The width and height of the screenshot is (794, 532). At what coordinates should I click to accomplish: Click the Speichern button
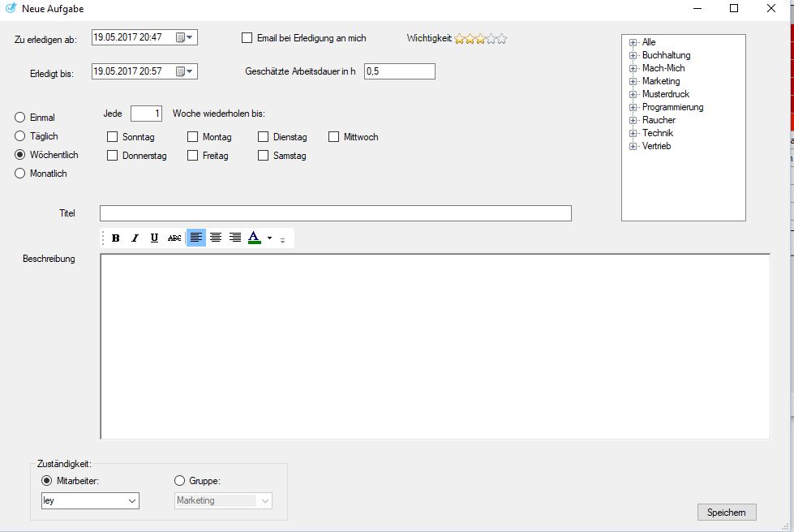pos(727,513)
